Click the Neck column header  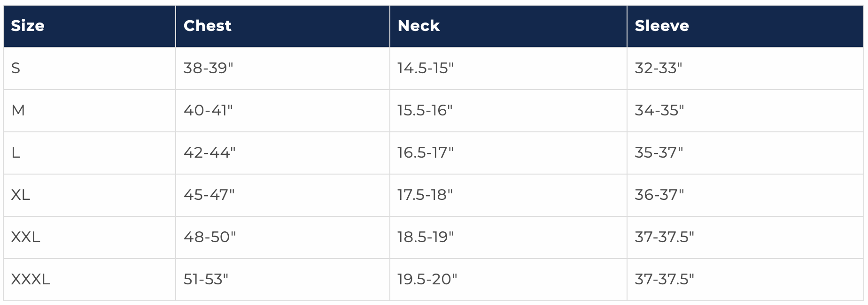point(418,26)
